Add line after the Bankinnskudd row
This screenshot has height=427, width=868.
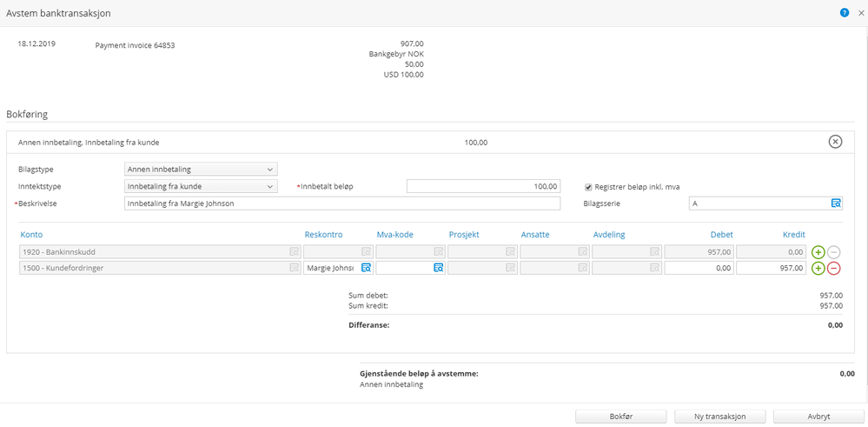pyautogui.click(x=818, y=252)
